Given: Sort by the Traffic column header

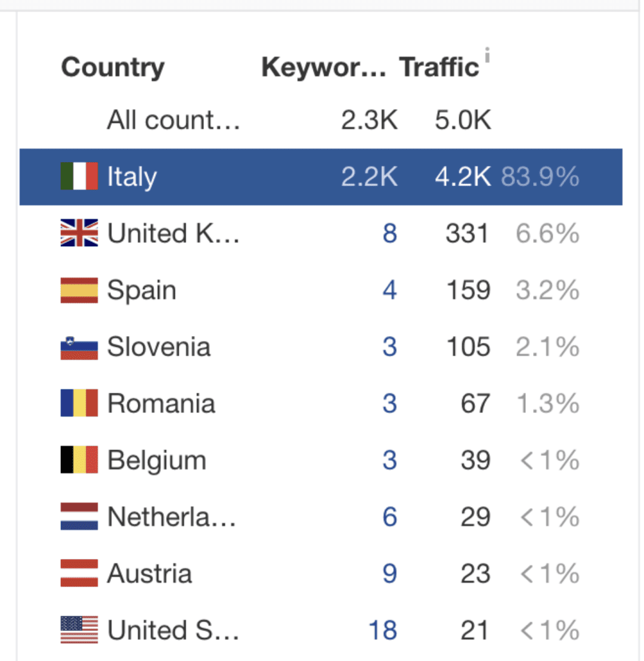Looking at the screenshot, I should click(x=439, y=67).
